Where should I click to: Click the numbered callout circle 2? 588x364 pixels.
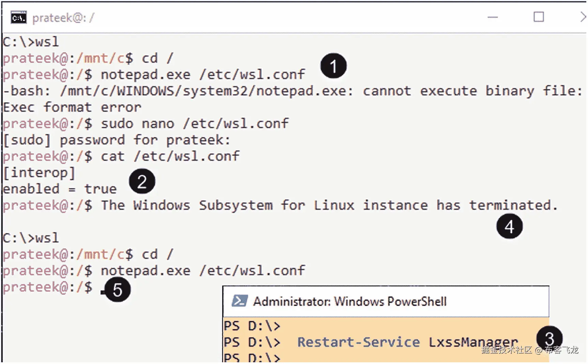142,181
